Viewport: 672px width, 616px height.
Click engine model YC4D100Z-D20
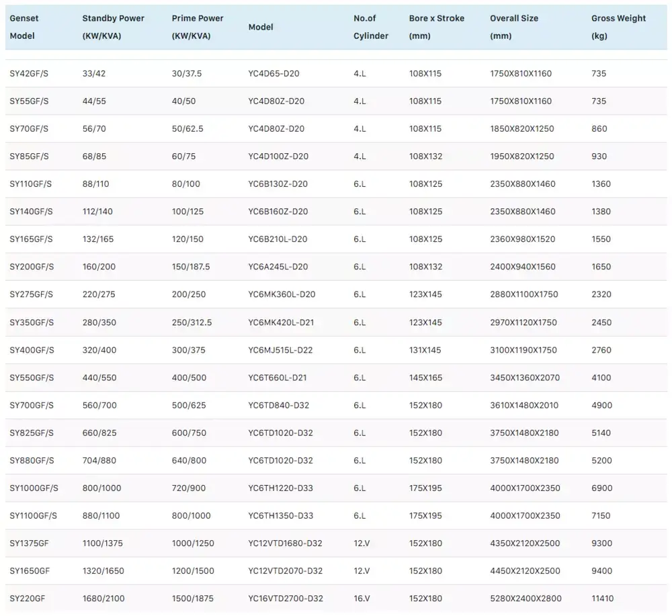278,157
